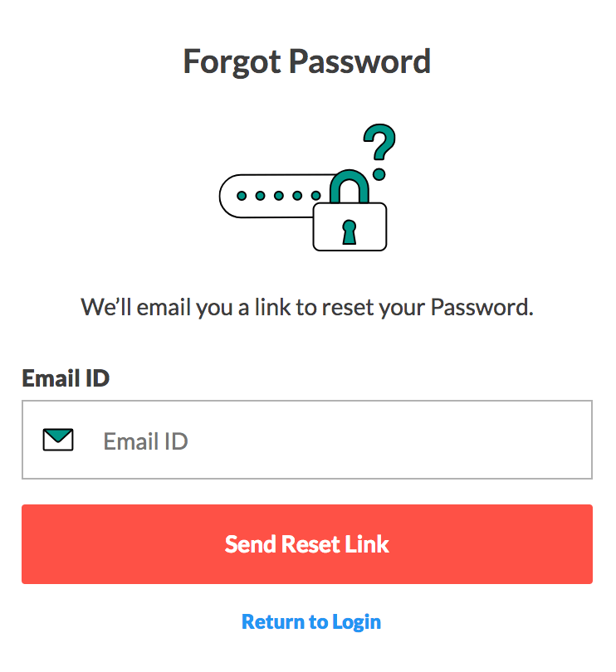Follow the Return to Login link
The width and height of the screenshot is (616, 672).
click(x=310, y=621)
